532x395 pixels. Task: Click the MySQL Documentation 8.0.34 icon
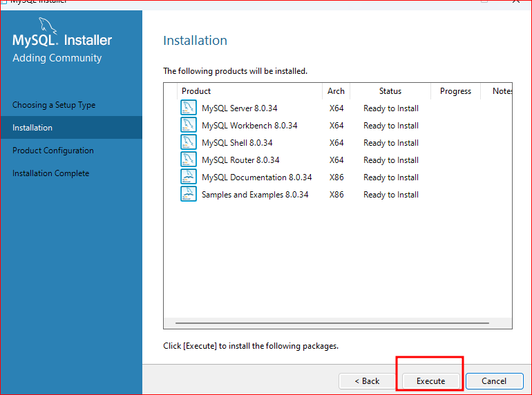coord(189,177)
